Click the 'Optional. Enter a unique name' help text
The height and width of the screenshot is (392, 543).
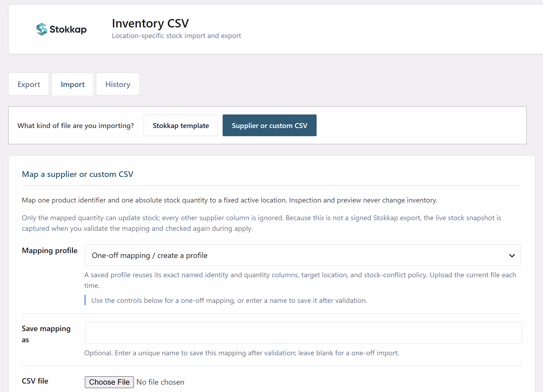[x=242, y=353]
